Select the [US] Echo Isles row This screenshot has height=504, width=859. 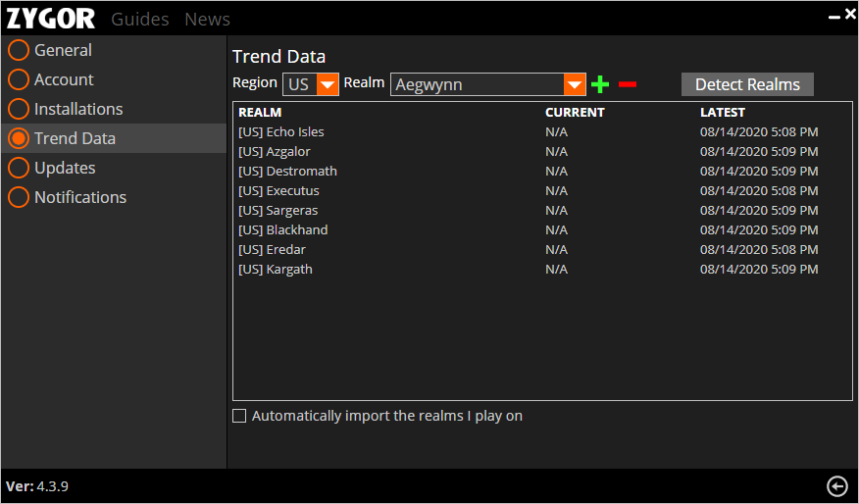pyautogui.click(x=542, y=132)
